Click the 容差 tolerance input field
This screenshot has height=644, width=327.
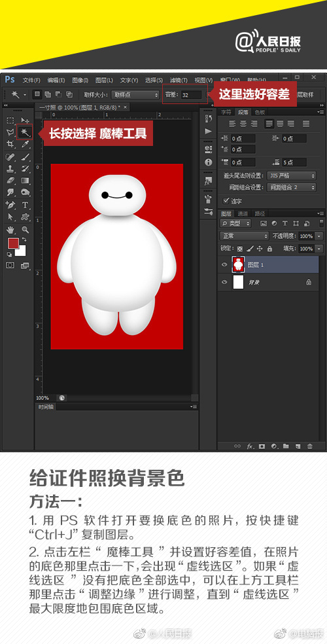pos(191,95)
